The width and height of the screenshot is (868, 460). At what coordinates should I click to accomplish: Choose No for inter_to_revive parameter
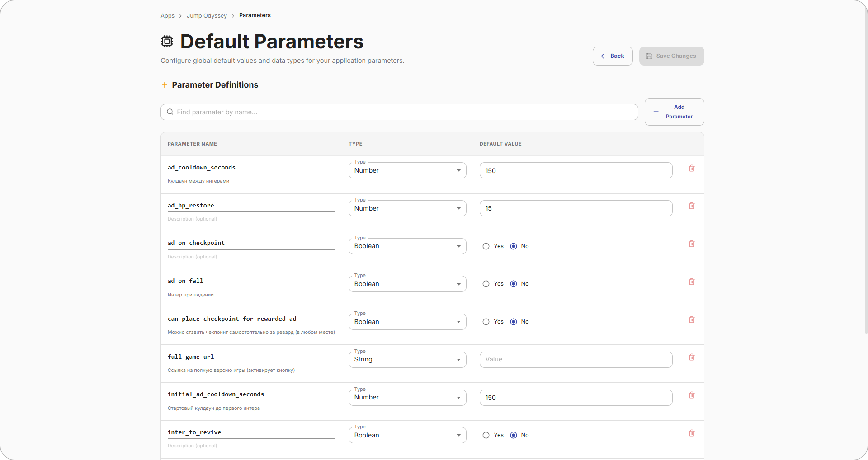[514, 435]
